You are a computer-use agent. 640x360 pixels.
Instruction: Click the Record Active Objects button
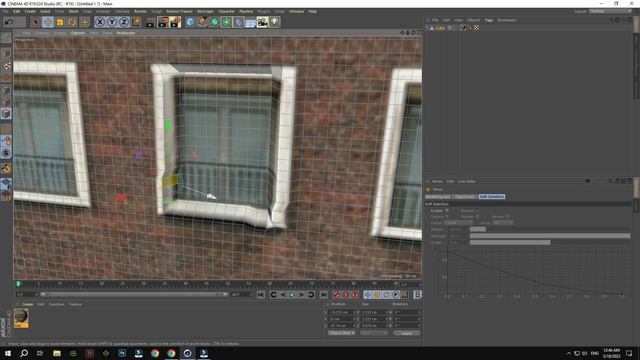click(336, 295)
